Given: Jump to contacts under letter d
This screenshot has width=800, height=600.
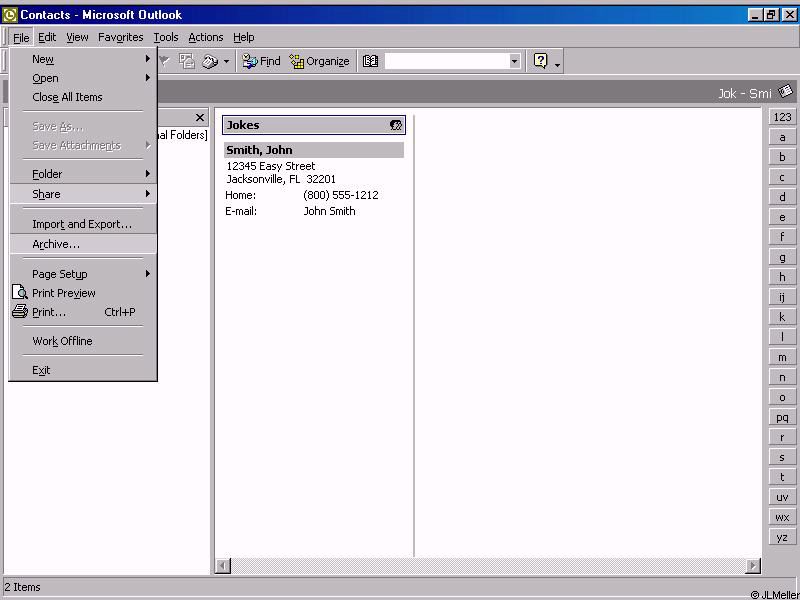Looking at the screenshot, I should [x=782, y=197].
